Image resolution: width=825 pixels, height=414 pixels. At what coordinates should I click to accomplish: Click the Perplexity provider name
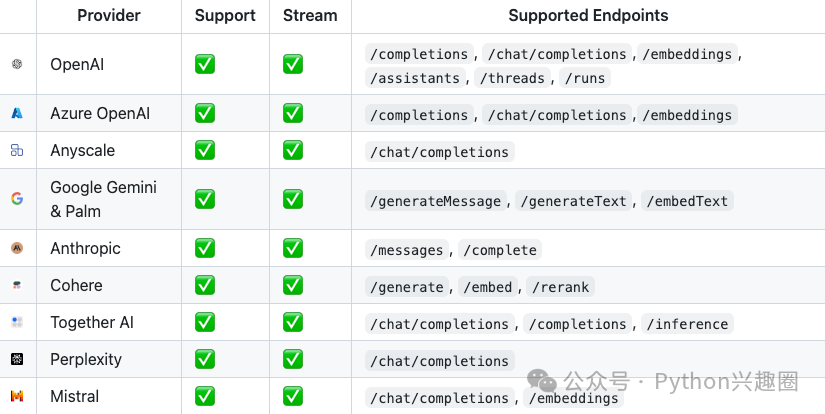(86, 359)
